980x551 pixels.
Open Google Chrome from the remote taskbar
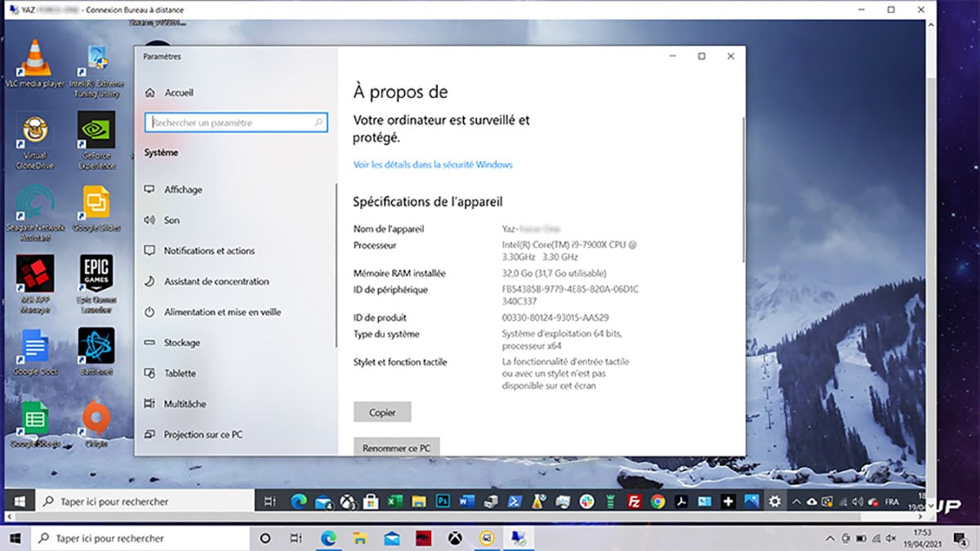(657, 501)
